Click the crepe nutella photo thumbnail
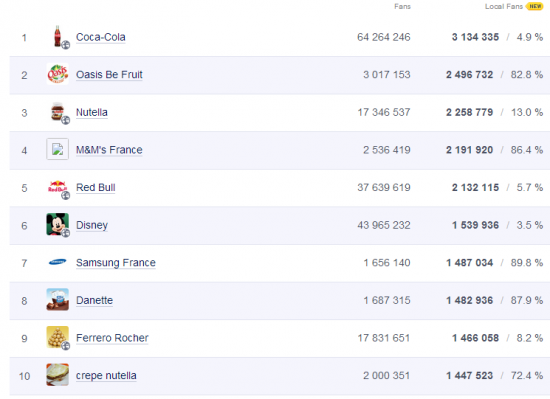This screenshot has height=399, width=550. pyautogui.click(x=58, y=375)
